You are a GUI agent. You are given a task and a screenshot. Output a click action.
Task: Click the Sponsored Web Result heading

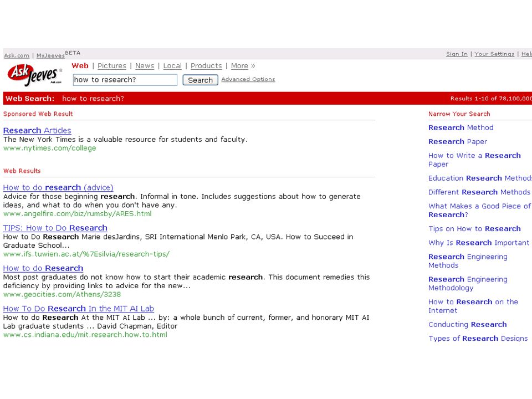(x=38, y=114)
